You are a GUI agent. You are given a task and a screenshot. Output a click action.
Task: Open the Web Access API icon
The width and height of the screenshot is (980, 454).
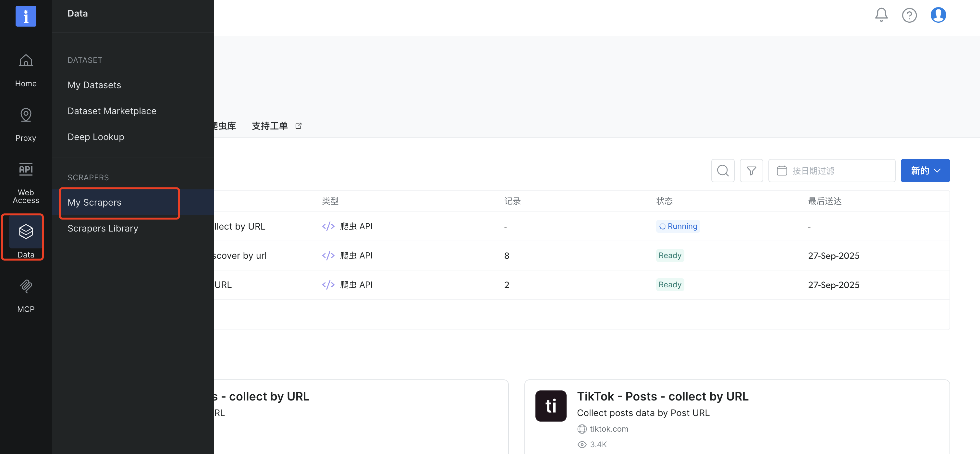pyautogui.click(x=26, y=170)
